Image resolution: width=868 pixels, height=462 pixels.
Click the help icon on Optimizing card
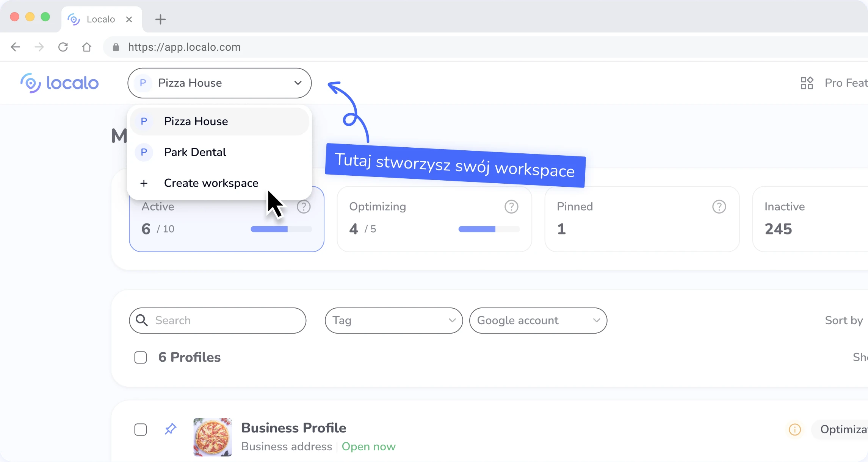pos(511,207)
